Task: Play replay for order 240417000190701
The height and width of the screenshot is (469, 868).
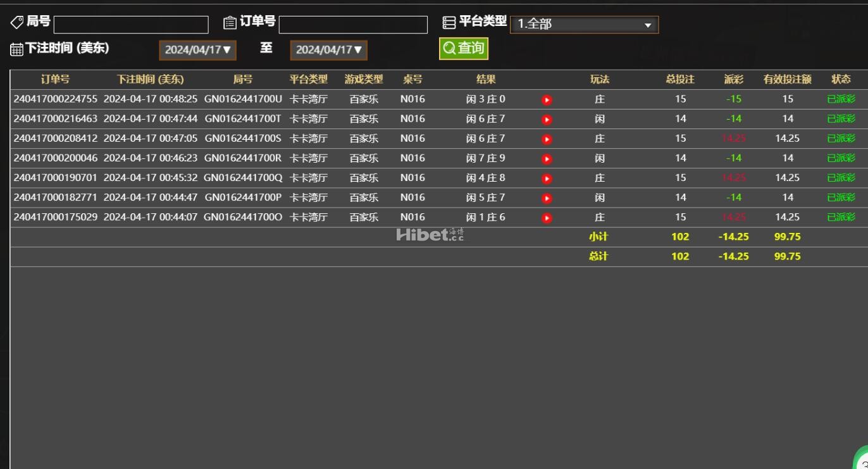Action: pyautogui.click(x=547, y=178)
